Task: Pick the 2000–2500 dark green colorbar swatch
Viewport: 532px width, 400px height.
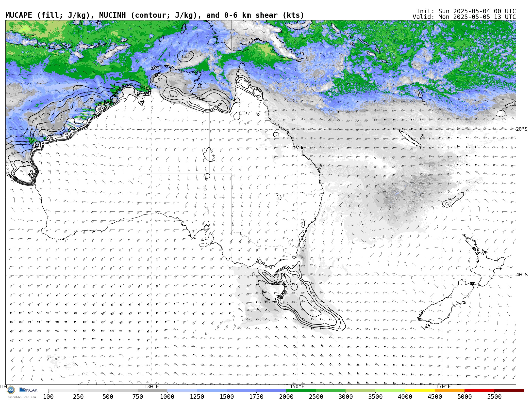Action: 301,391
